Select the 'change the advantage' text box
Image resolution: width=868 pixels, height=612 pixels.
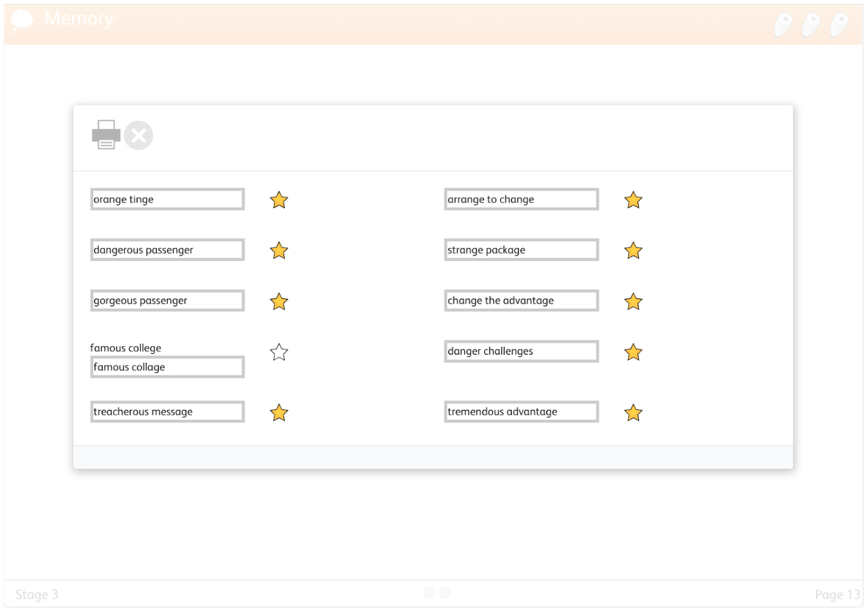coord(521,301)
